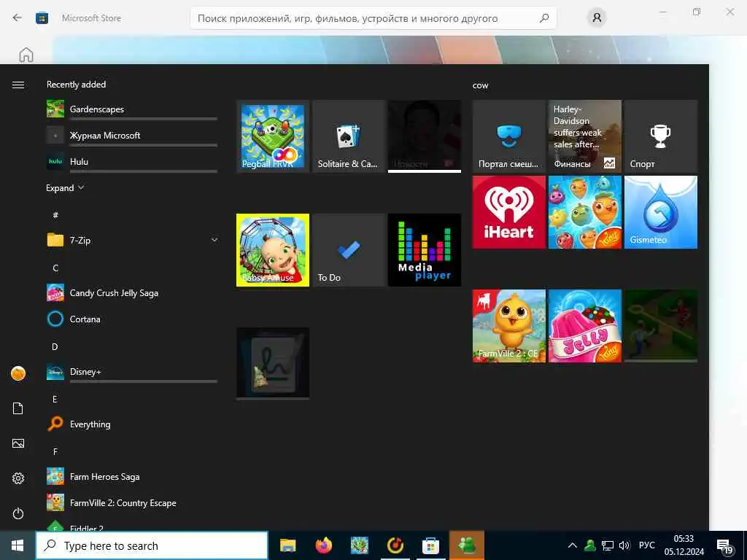The image size is (747, 560).
Task: Open the network status tray icon
Action: [x=608, y=545]
